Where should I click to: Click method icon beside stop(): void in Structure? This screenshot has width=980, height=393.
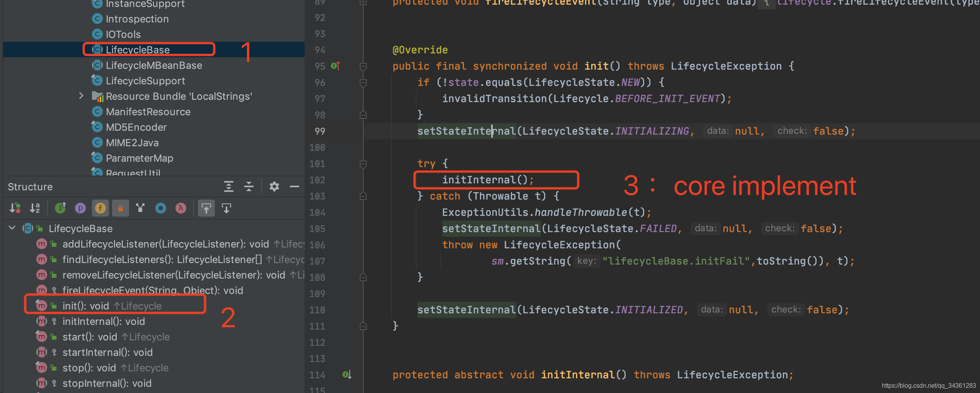pyautogui.click(x=42, y=367)
